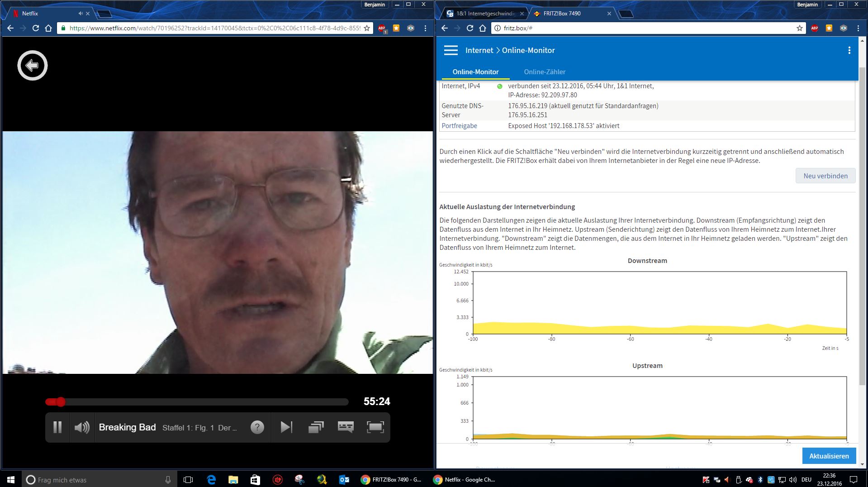This screenshot has height=487, width=868.
Task: Open Adblock Plus in the FRITZ!Box window
Action: point(815,28)
